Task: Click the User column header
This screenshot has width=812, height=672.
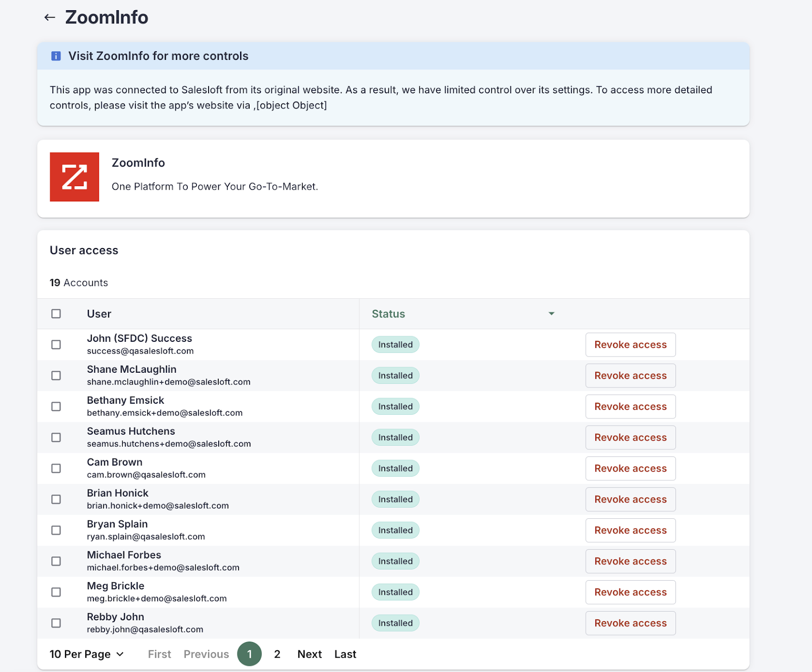Action: [x=99, y=314]
